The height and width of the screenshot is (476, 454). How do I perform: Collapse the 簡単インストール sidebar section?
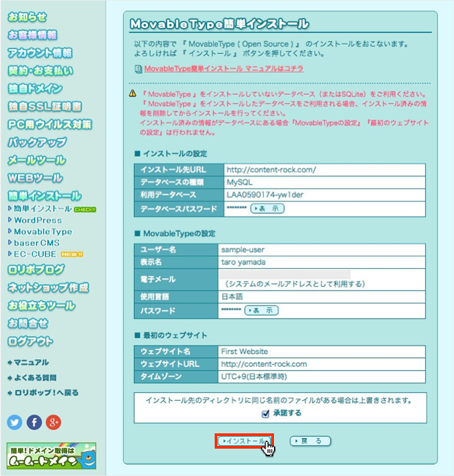point(44,196)
